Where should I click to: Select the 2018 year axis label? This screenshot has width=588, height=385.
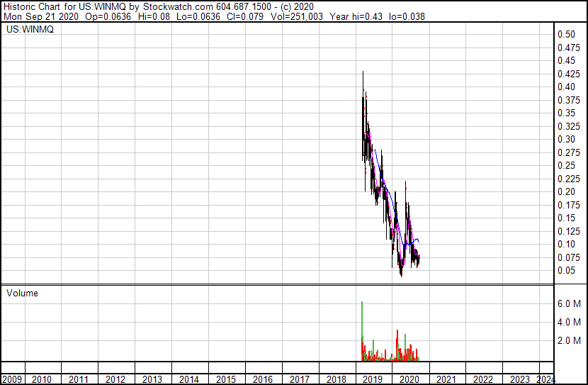[x=336, y=379]
